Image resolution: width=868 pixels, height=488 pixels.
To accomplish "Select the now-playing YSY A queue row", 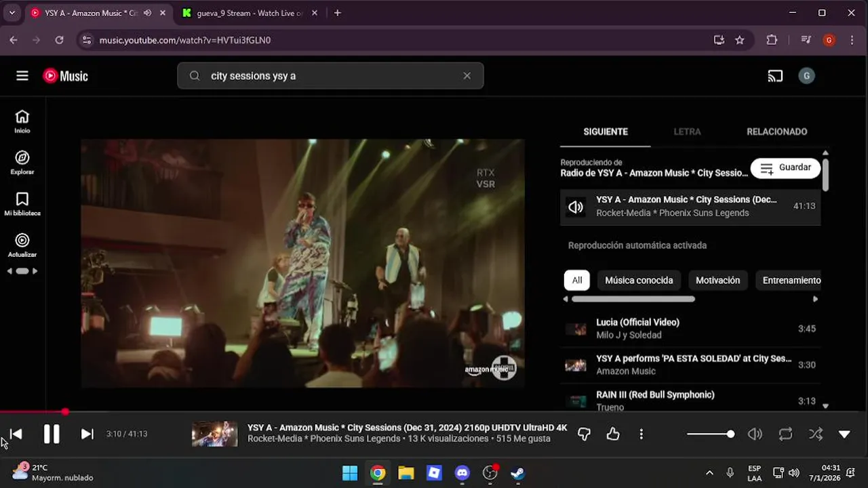I will (x=690, y=206).
